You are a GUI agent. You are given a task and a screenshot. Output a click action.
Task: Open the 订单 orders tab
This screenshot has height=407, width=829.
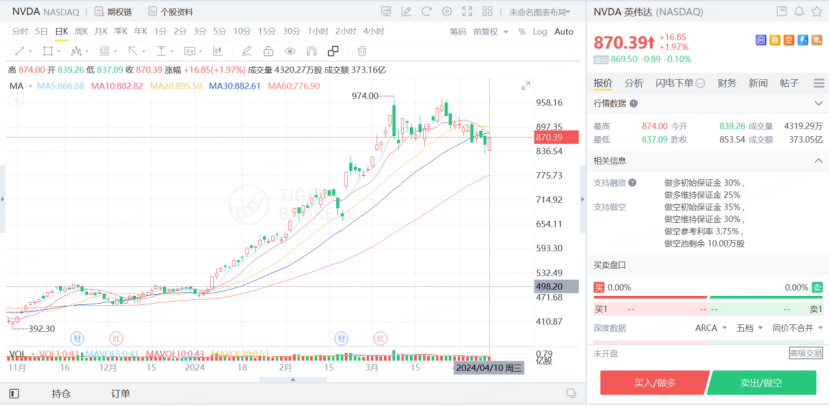120,394
